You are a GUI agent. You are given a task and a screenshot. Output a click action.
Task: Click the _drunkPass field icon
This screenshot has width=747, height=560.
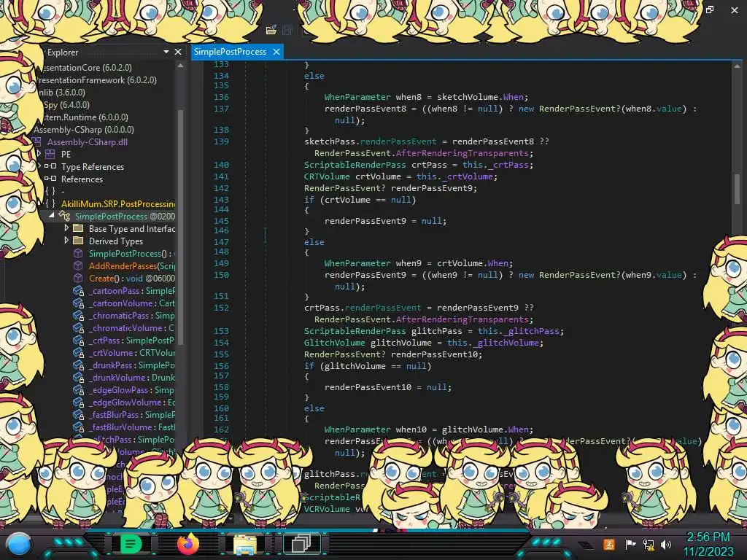coord(79,365)
